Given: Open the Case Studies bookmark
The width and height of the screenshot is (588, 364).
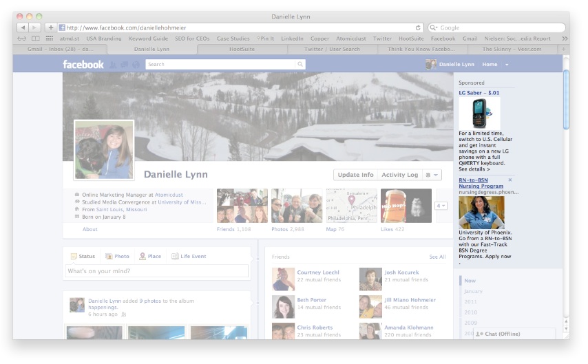Looking at the screenshot, I should point(233,39).
